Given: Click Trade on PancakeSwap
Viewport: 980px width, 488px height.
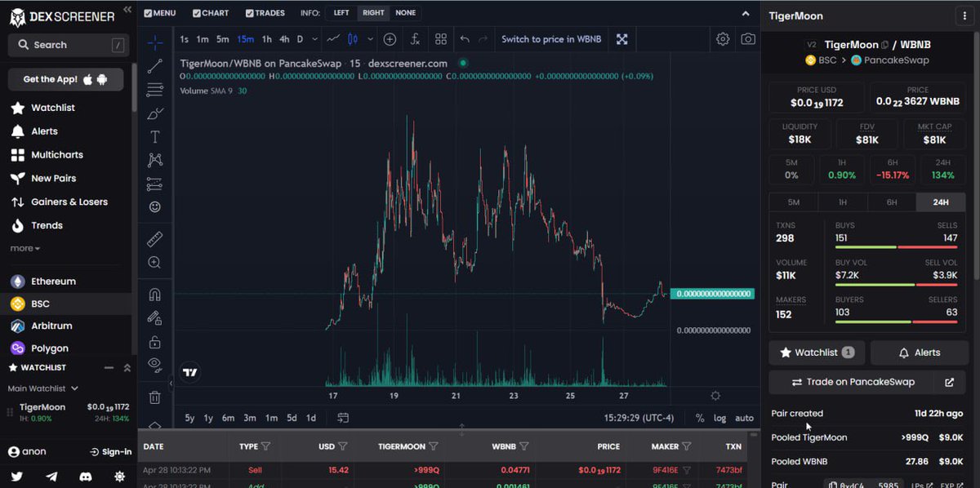Looking at the screenshot, I should [x=853, y=382].
